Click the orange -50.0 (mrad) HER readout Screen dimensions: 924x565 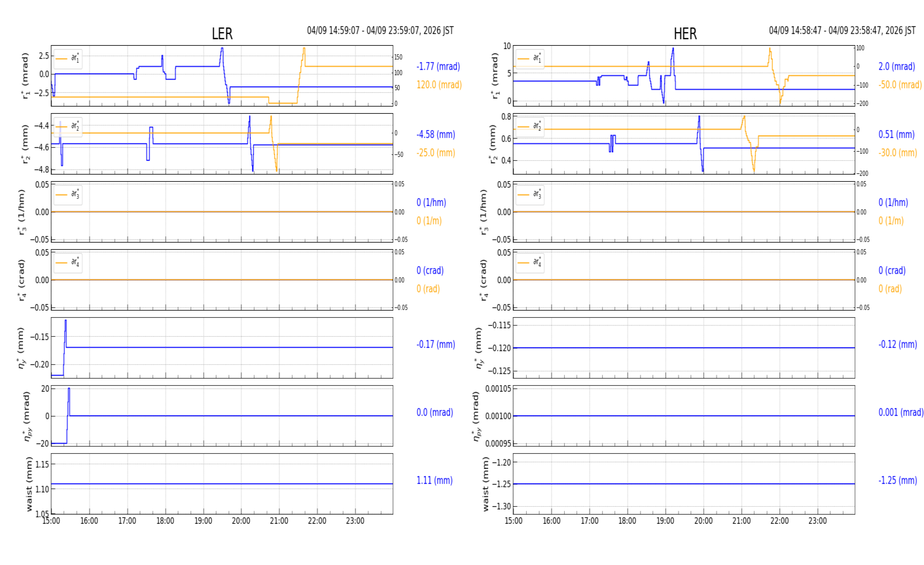[x=898, y=85]
